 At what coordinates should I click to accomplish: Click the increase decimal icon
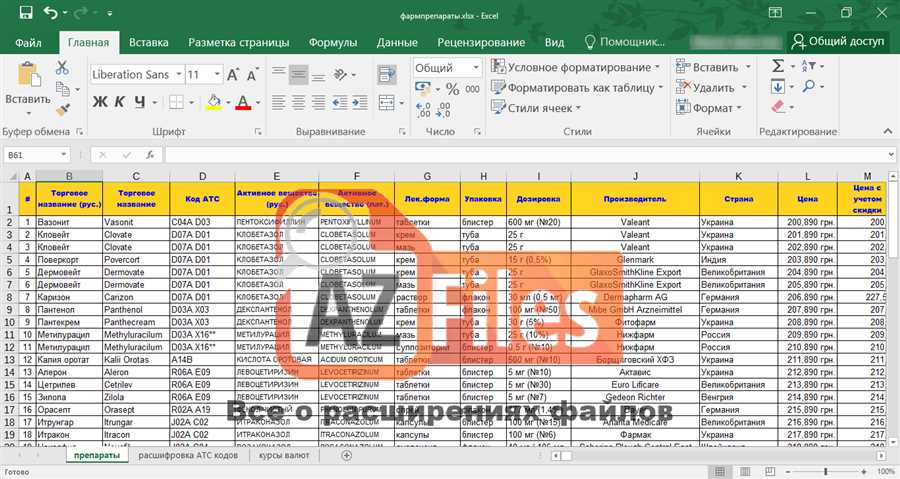(x=423, y=109)
